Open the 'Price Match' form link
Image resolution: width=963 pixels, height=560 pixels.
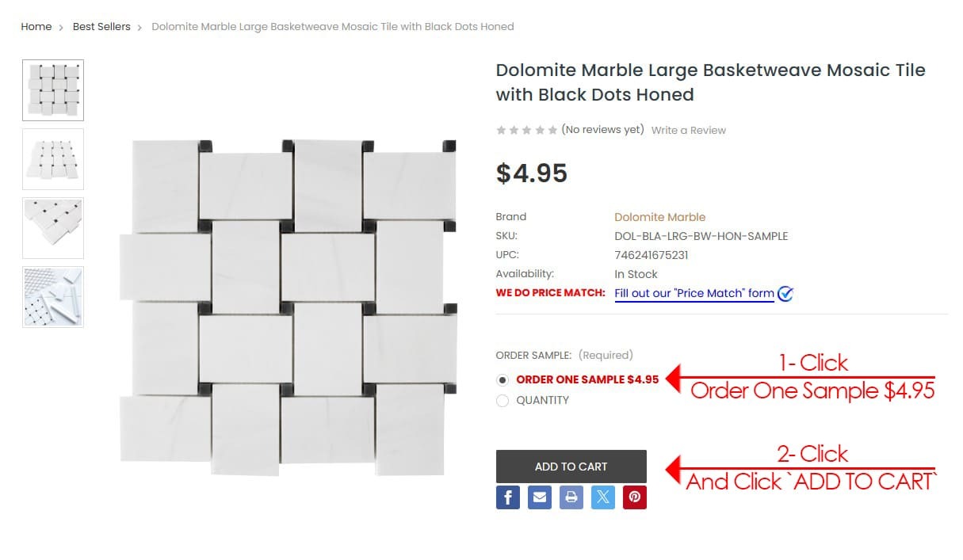click(x=694, y=293)
